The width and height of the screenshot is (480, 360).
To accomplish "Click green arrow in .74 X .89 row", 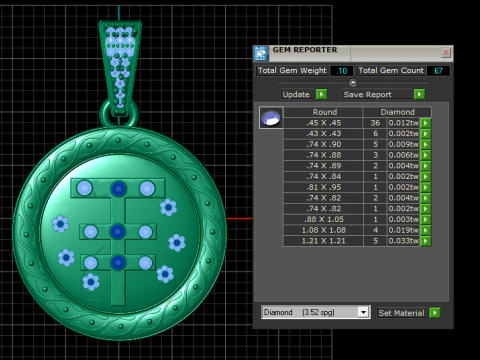I will [425, 166].
